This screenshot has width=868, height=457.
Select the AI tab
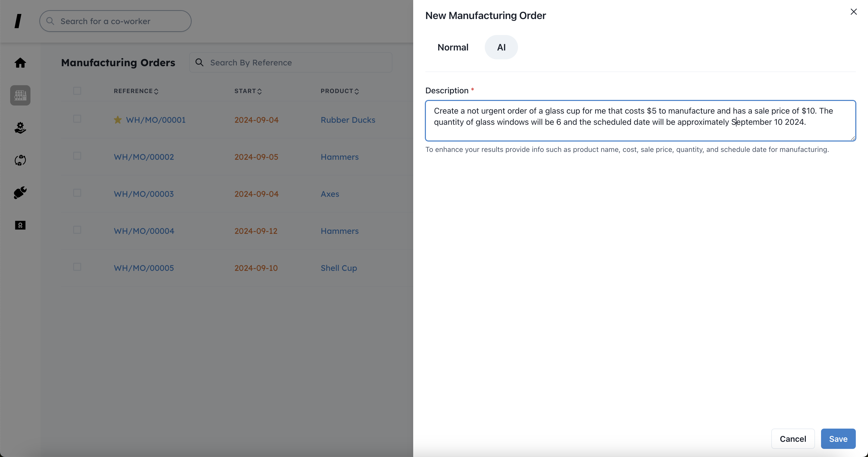tap(501, 47)
